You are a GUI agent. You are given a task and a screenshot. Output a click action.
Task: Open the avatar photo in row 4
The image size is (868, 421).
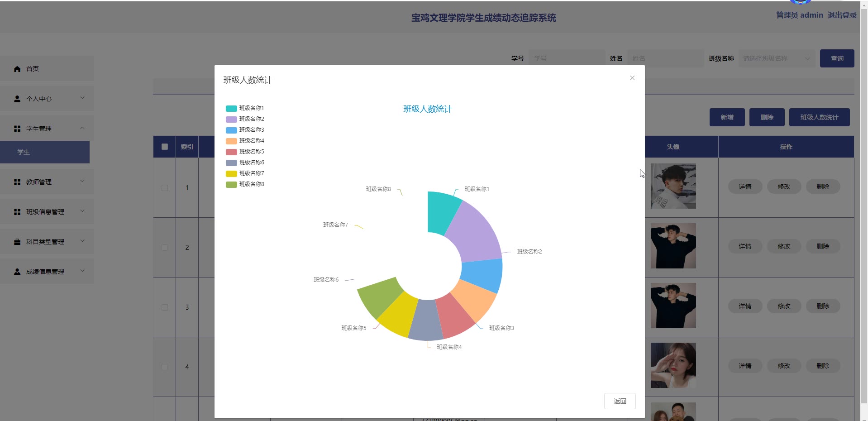[673, 365]
